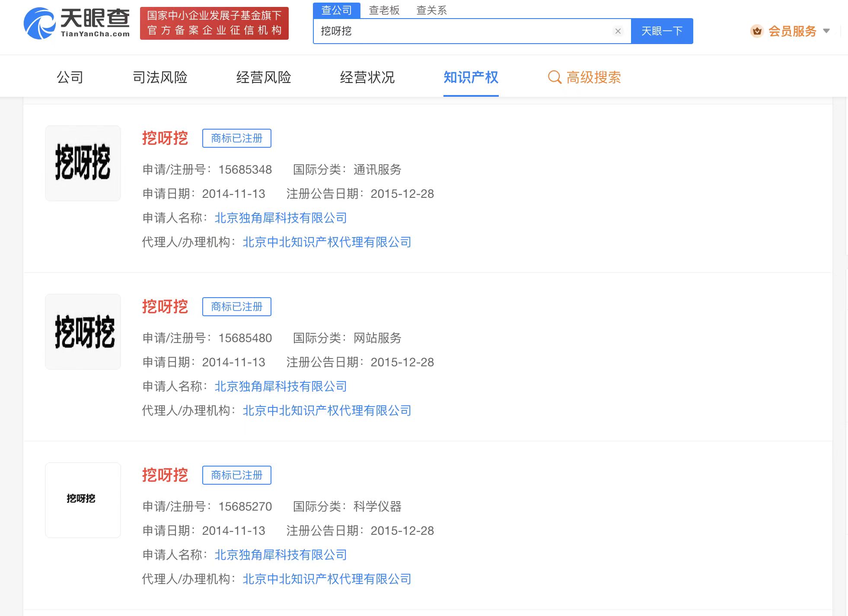The width and height of the screenshot is (848, 616).
Task: Click registration number 15685270
Action: point(245,506)
